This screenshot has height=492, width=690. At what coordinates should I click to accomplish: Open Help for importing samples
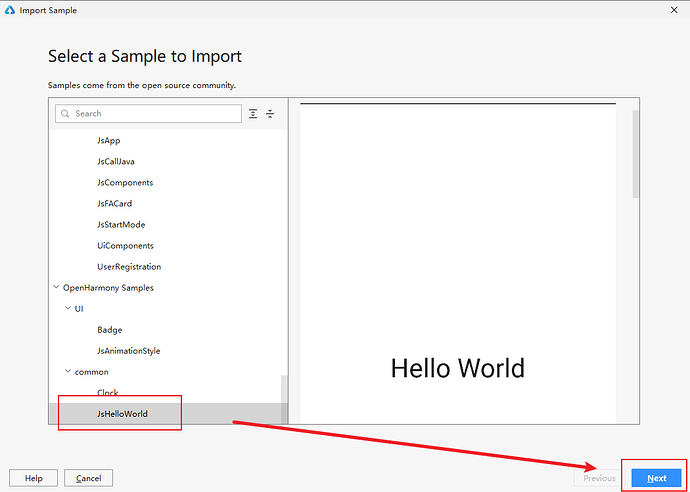(33, 478)
